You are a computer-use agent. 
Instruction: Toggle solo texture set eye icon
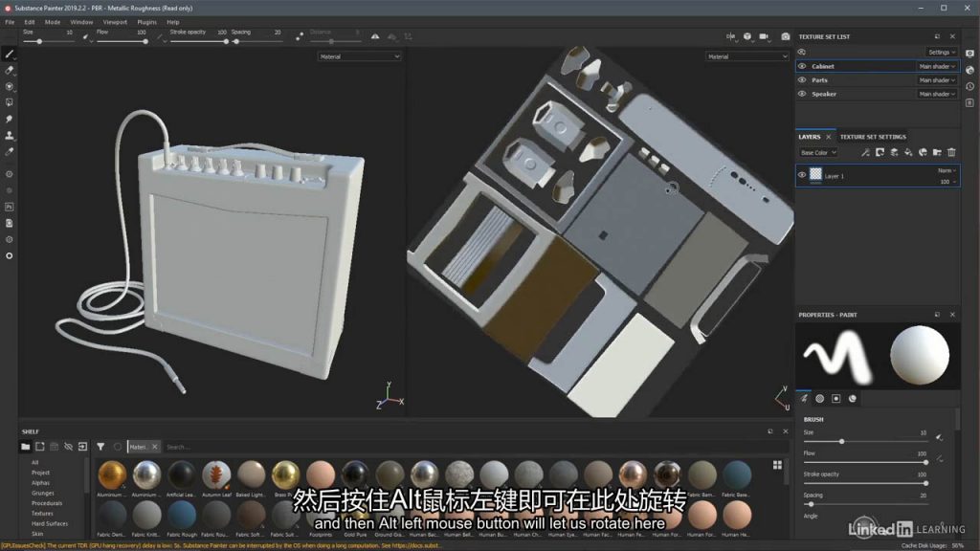(802, 53)
